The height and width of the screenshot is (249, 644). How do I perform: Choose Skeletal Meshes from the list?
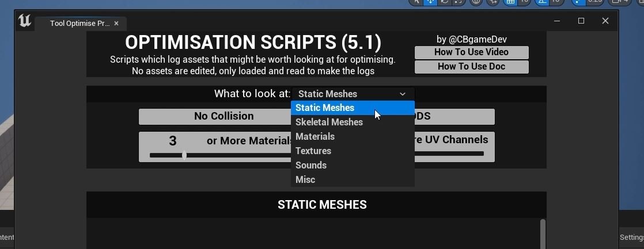pyautogui.click(x=329, y=122)
